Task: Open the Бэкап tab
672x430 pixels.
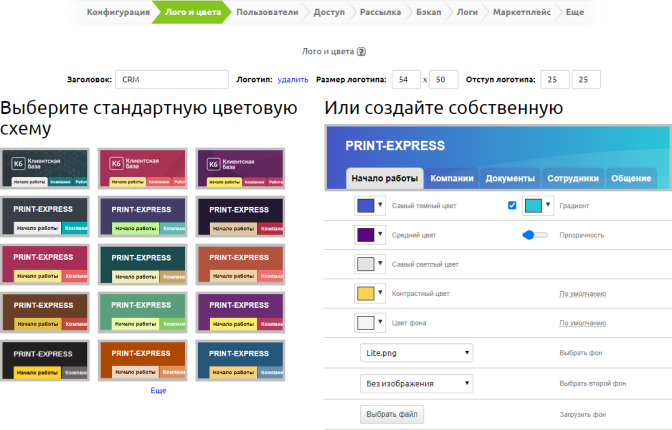Action: (432, 12)
